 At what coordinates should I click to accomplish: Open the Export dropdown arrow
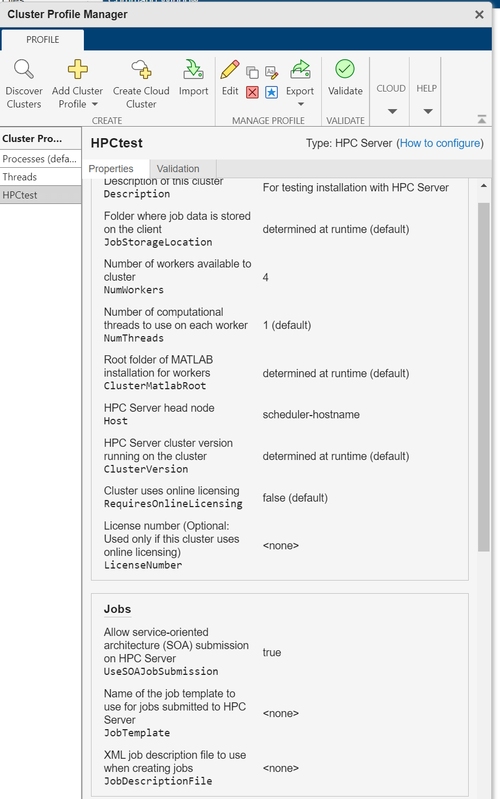pyautogui.click(x=300, y=104)
